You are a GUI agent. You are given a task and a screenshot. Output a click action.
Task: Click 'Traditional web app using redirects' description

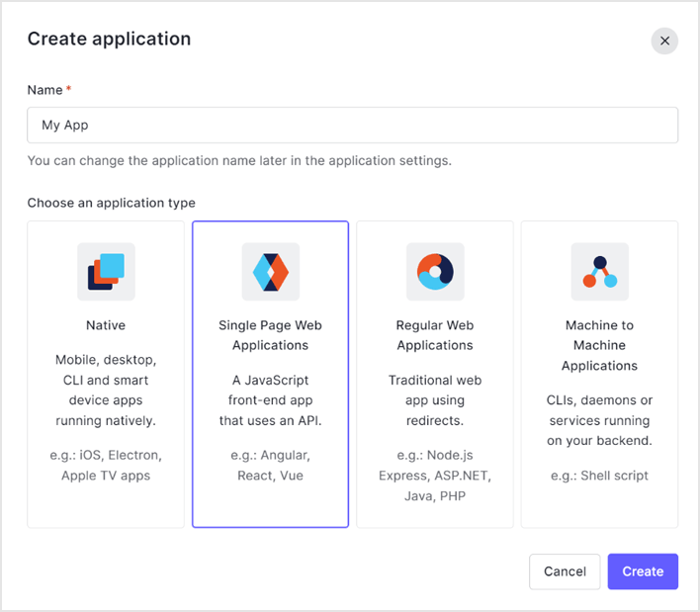click(435, 400)
